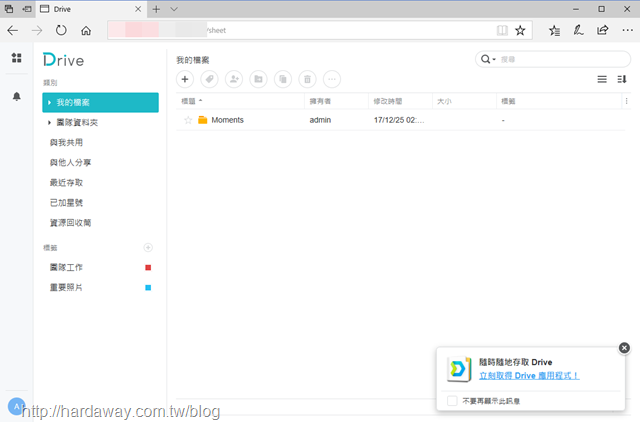This screenshot has height=422, width=640.
Task: Click the add new plus button
Action: [x=185, y=79]
